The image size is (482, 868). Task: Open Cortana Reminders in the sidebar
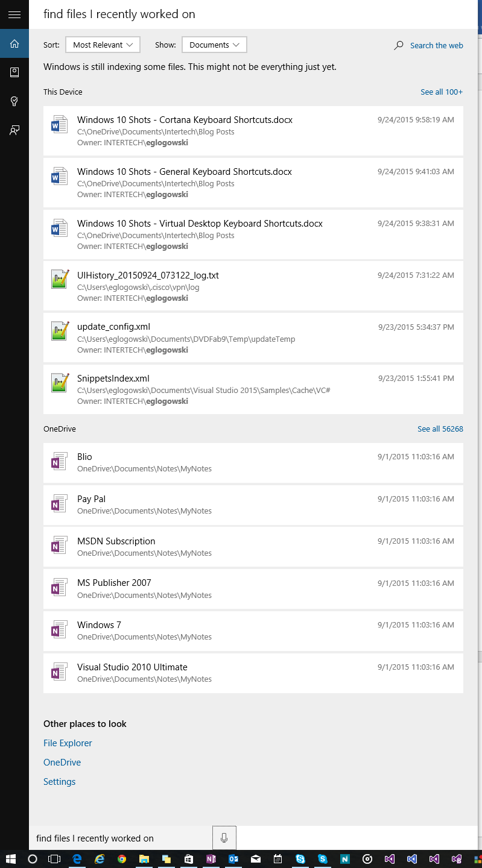tap(14, 101)
